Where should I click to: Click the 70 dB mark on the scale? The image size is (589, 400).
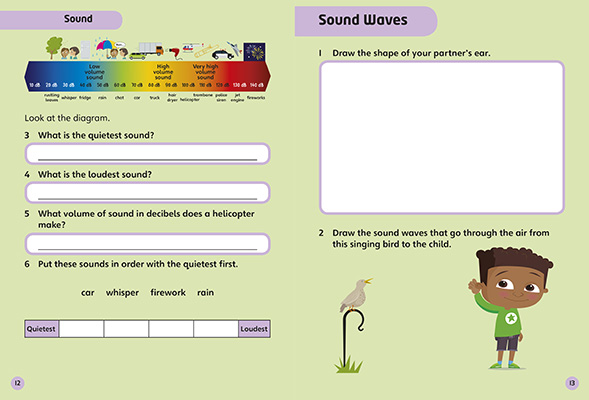point(137,85)
